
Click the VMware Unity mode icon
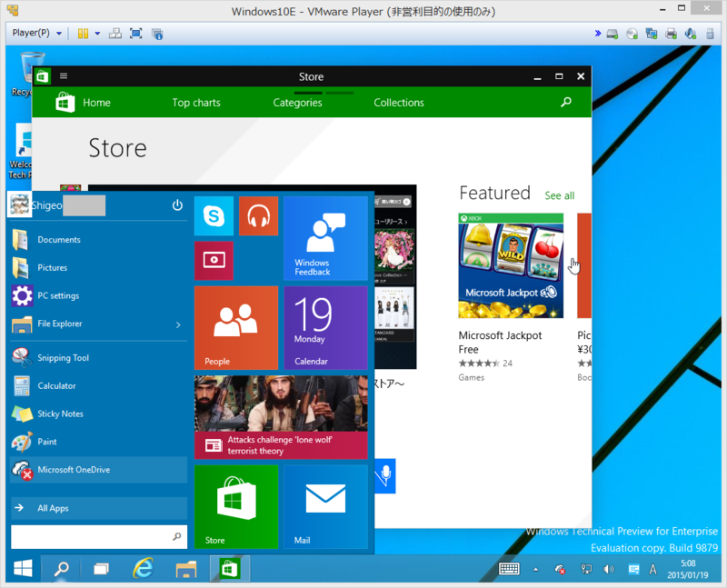tap(157, 34)
